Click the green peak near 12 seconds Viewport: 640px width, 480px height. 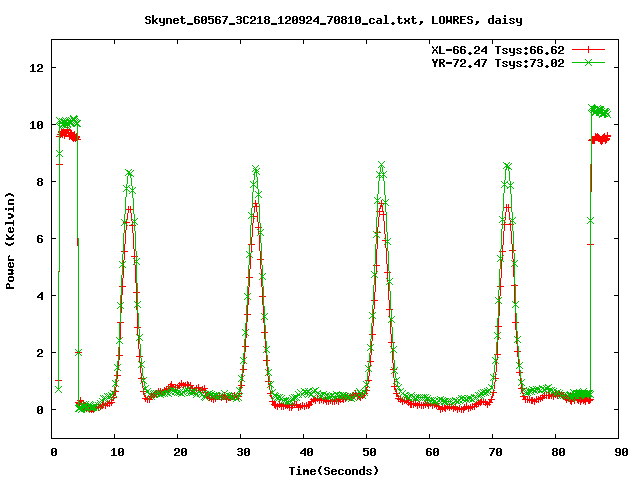click(x=129, y=173)
